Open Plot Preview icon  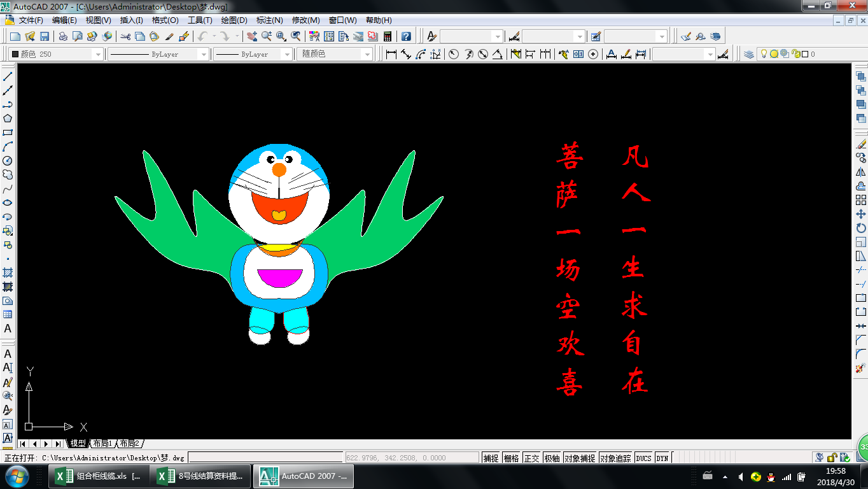(x=78, y=36)
